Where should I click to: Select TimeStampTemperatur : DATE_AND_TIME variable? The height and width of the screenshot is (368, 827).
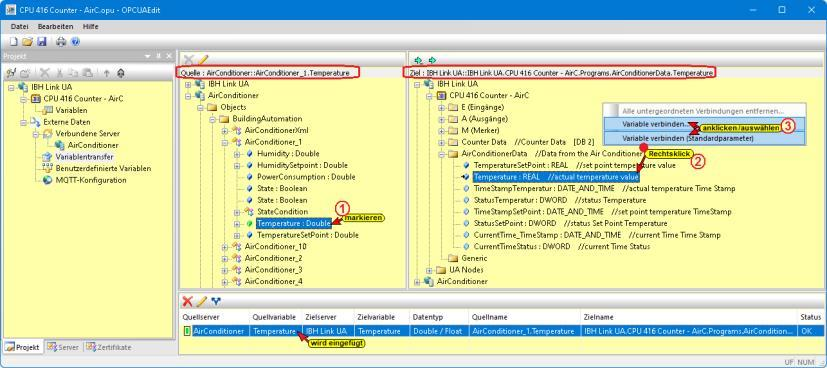604,189
